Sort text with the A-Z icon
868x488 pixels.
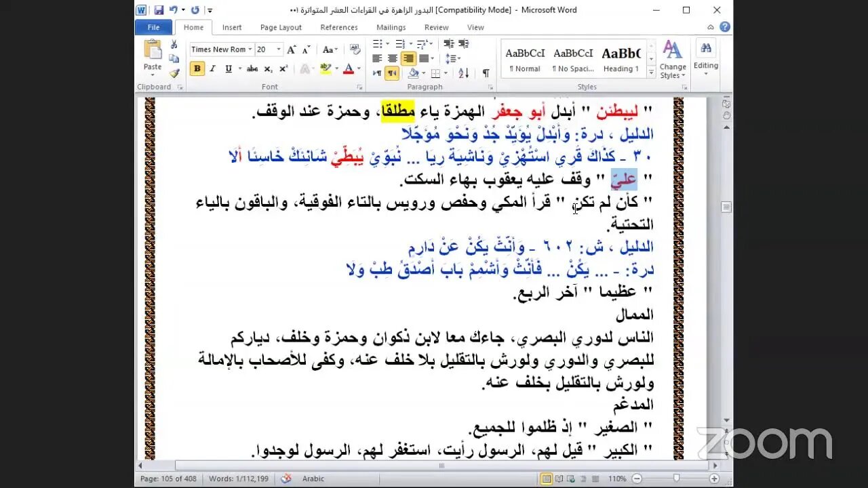pyautogui.click(x=464, y=73)
